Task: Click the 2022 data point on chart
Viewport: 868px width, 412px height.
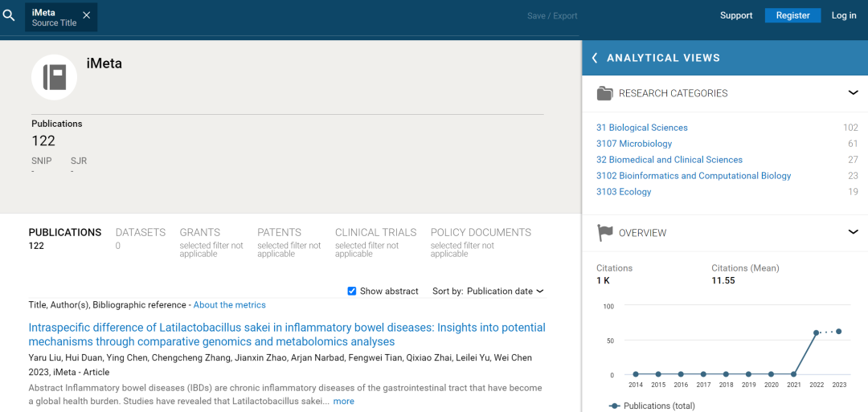Action: tap(816, 333)
